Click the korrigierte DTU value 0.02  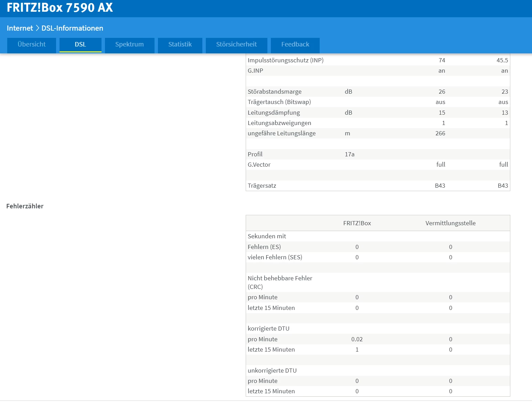click(x=357, y=339)
